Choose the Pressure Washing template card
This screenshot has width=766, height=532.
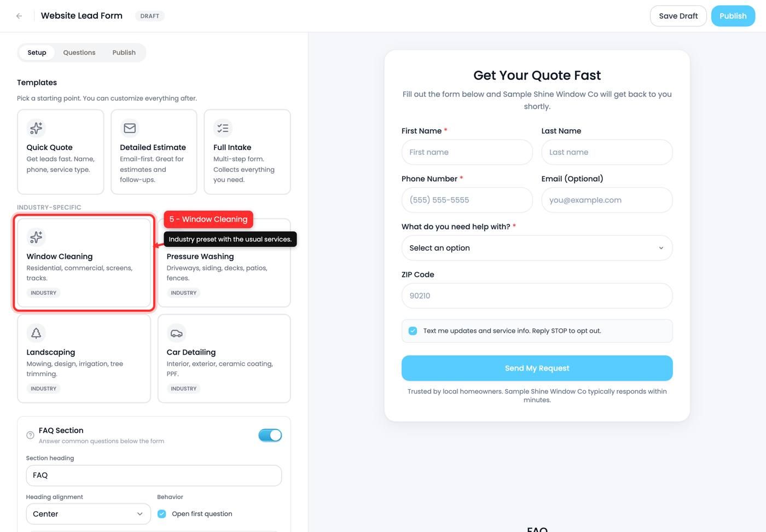click(224, 263)
